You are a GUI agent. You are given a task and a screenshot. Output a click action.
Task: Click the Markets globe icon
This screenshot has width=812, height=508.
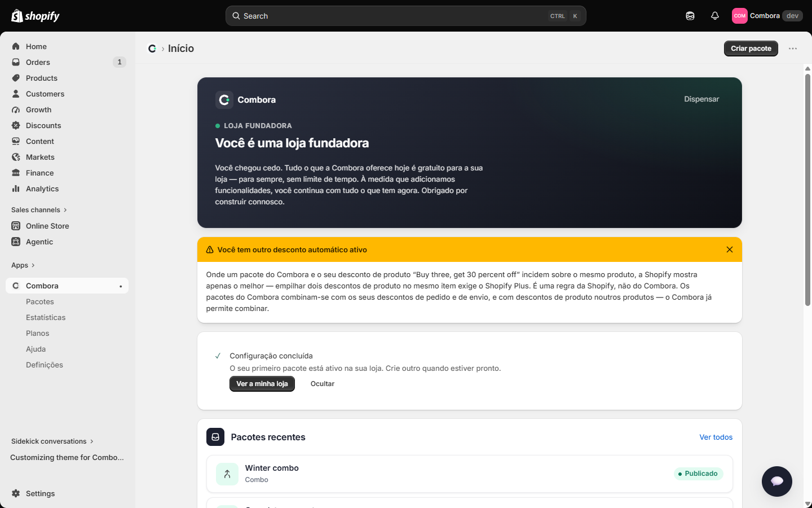point(16,157)
